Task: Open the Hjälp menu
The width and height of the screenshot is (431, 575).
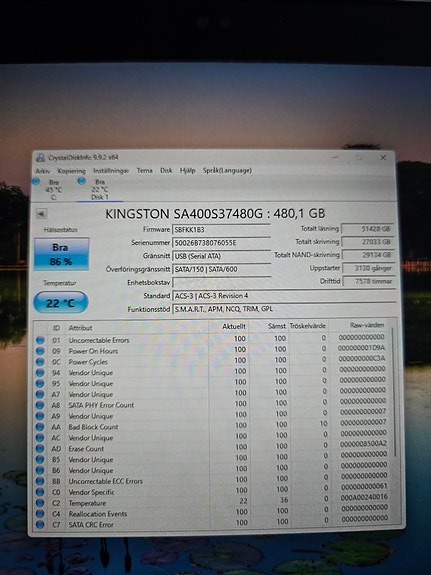Action: click(x=187, y=171)
